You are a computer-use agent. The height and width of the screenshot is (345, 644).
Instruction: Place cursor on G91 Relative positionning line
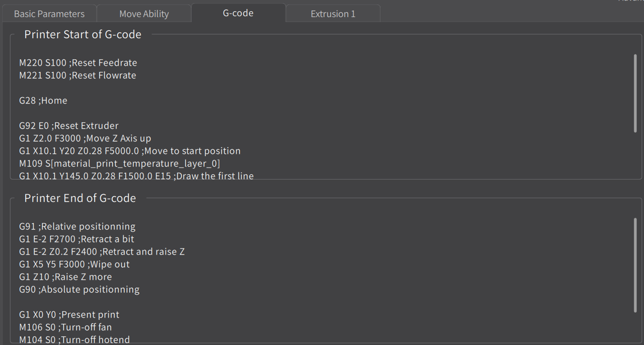point(77,227)
